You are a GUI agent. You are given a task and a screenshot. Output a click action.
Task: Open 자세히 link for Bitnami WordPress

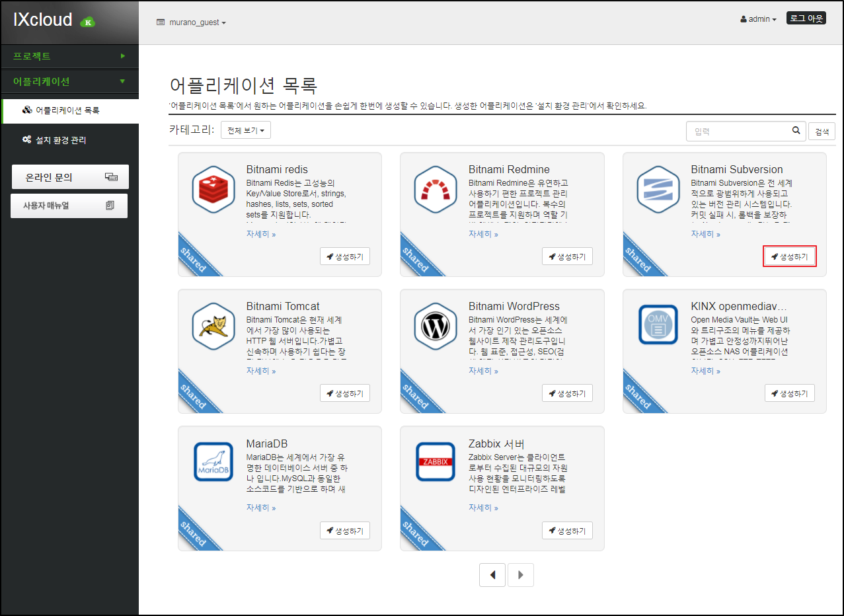(483, 371)
